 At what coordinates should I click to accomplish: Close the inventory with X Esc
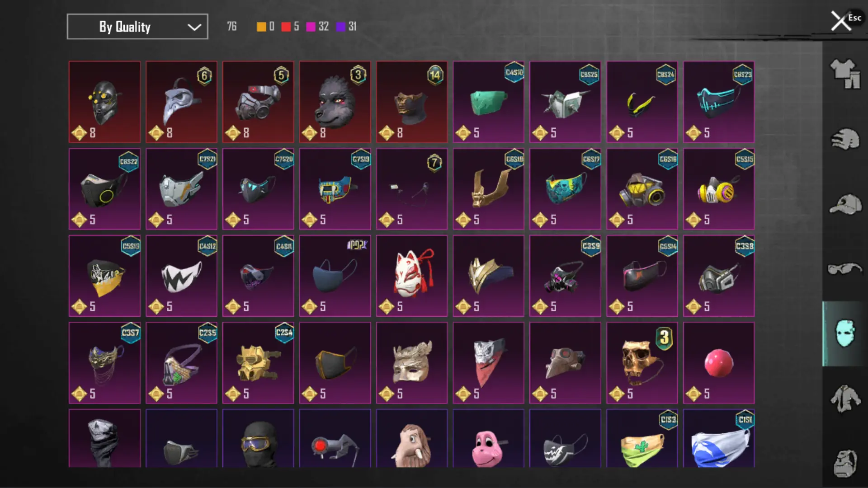tap(844, 20)
